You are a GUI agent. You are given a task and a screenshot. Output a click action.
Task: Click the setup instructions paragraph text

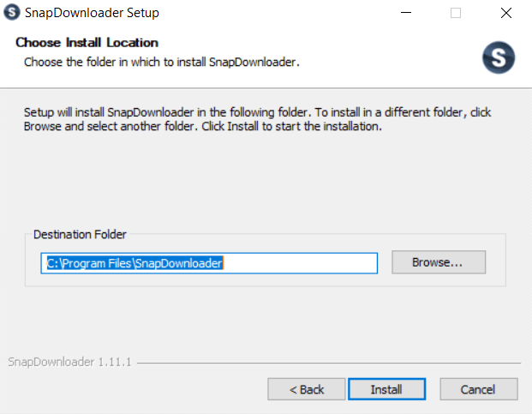click(257, 119)
